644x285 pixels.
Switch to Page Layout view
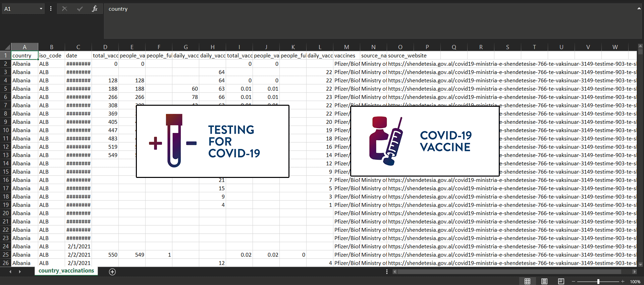click(544, 281)
